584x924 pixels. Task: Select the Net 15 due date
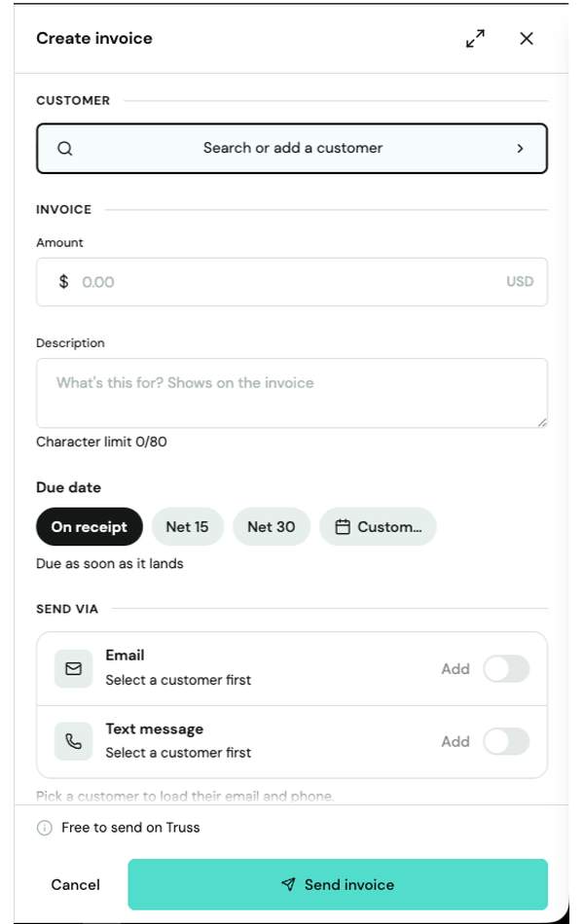pos(188,527)
